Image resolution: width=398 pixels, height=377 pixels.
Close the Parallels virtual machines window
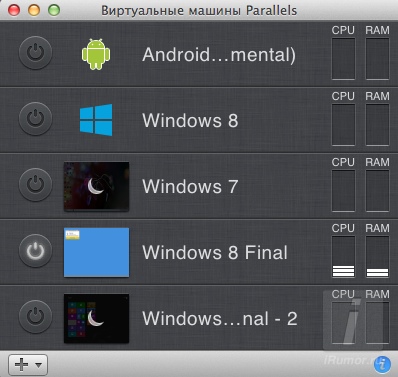(14, 10)
